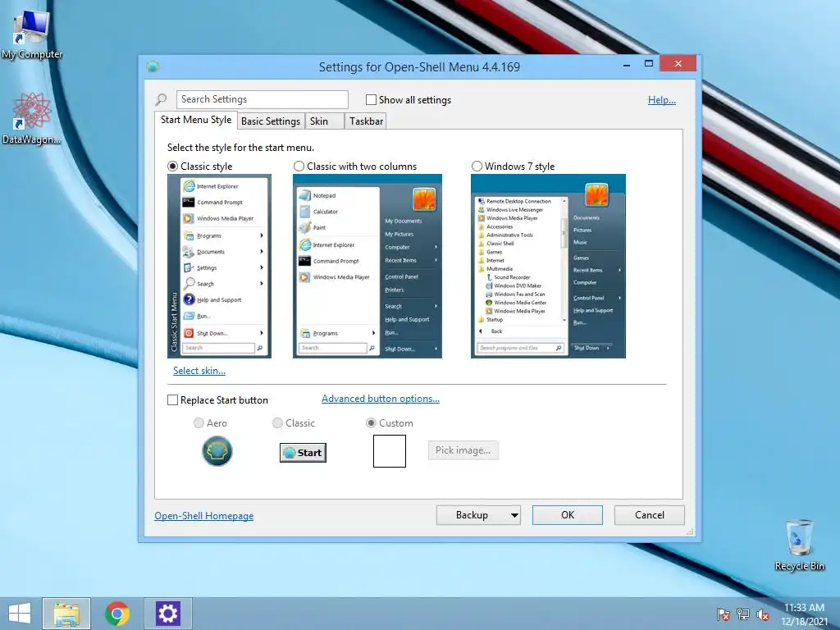This screenshot has height=630, width=840.
Task: Open the Basic Settings tab
Action: pyautogui.click(x=271, y=121)
